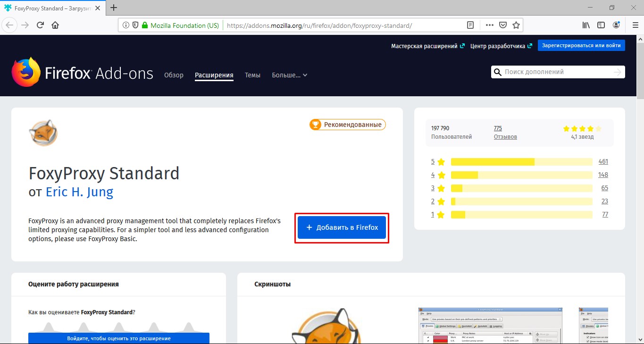Screen dimensions: 644x344
Task: Open the Firefox home page
Action: pyautogui.click(x=55, y=25)
